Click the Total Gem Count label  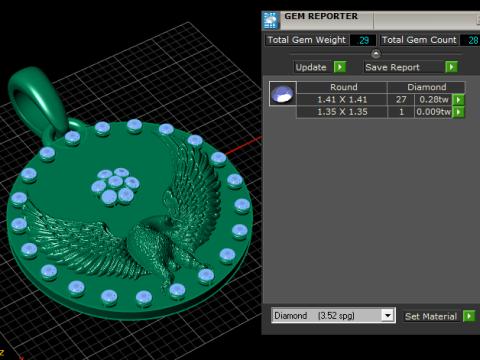tap(419, 40)
